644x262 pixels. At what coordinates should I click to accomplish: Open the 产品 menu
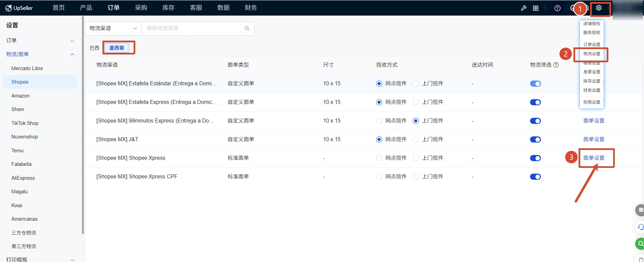(x=86, y=8)
